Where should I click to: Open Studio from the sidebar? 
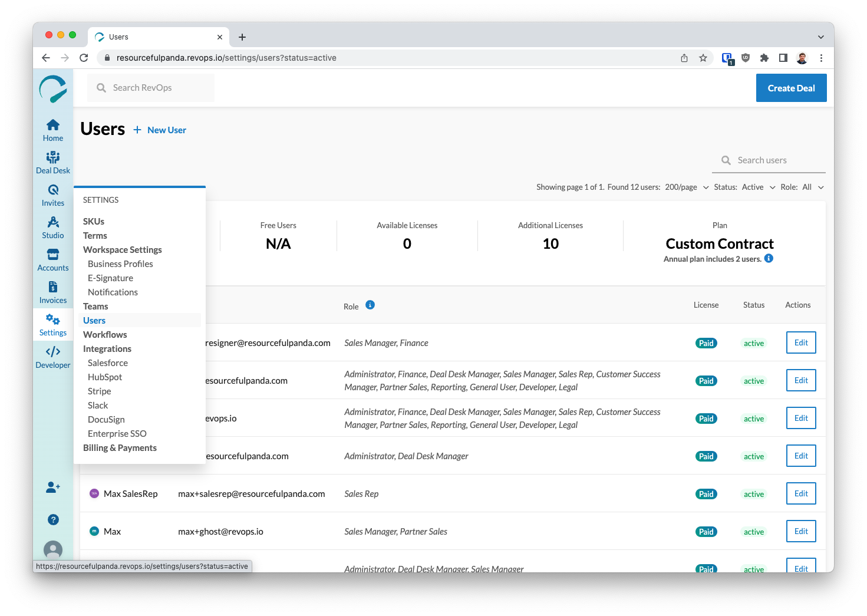[x=53, y=228]
